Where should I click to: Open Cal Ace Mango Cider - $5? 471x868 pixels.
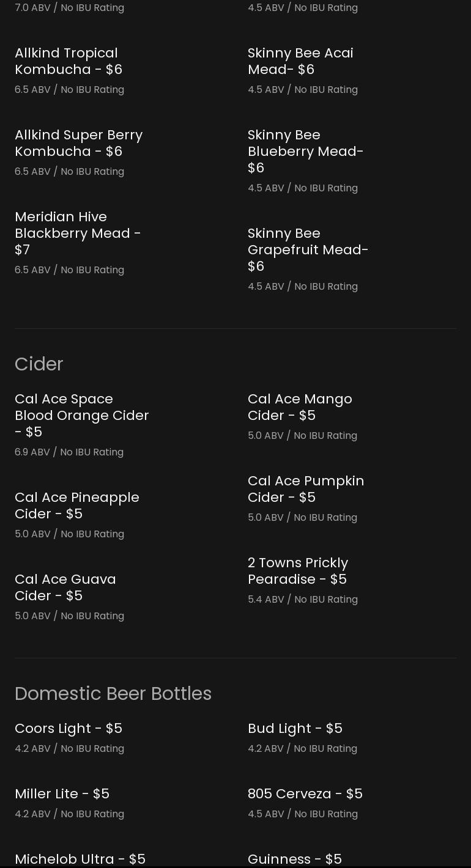(300, 407)
